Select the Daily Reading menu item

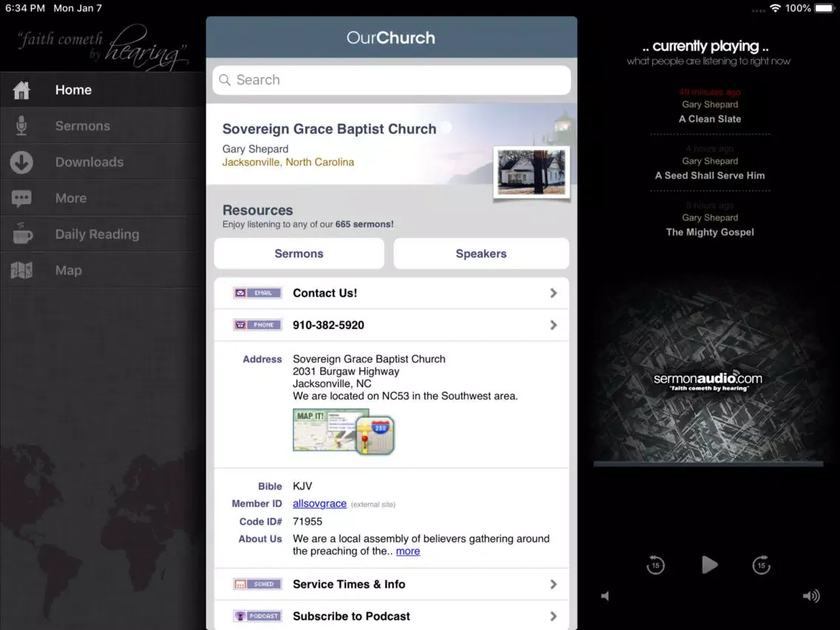click(102, 234)
